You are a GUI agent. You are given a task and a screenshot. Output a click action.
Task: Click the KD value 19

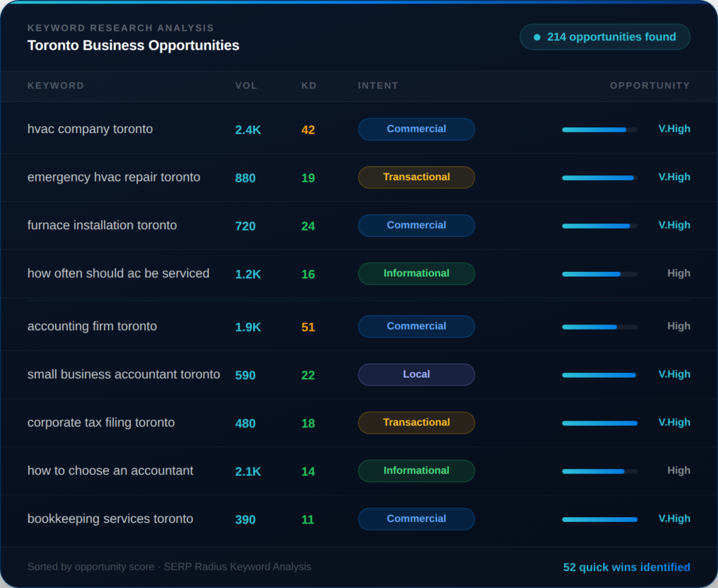pos(309,178)
